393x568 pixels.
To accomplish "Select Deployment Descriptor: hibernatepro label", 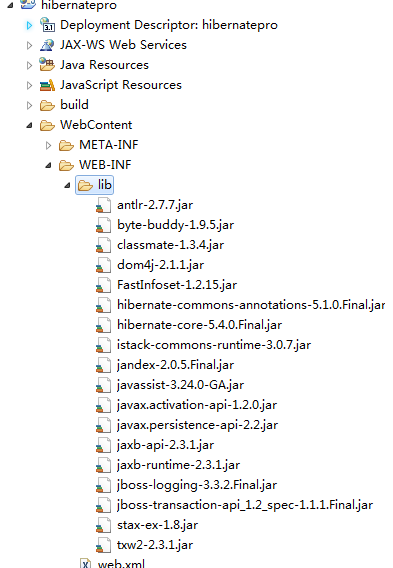I will [x=169, y=25].
